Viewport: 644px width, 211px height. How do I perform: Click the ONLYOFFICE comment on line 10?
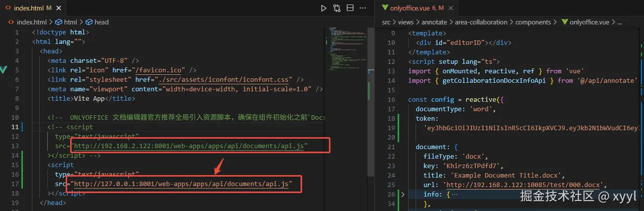tap(187, 117)
